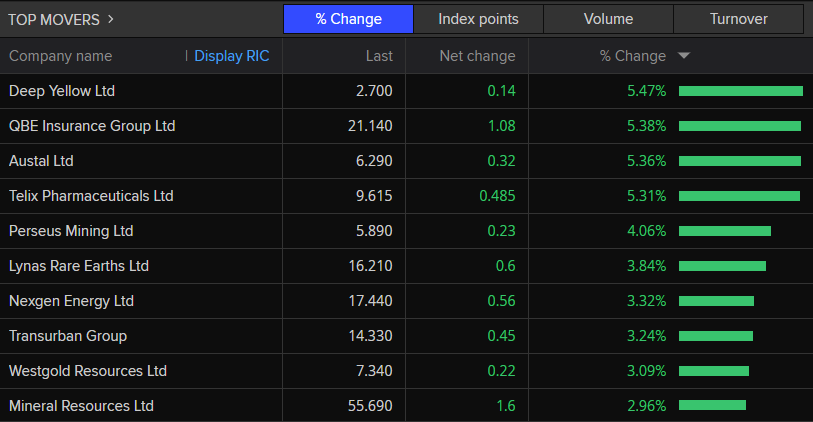Click the % Change sort arrow
The width and height of the screenshot is (813, 422).
pyautogui.click(x=684, y=56)
